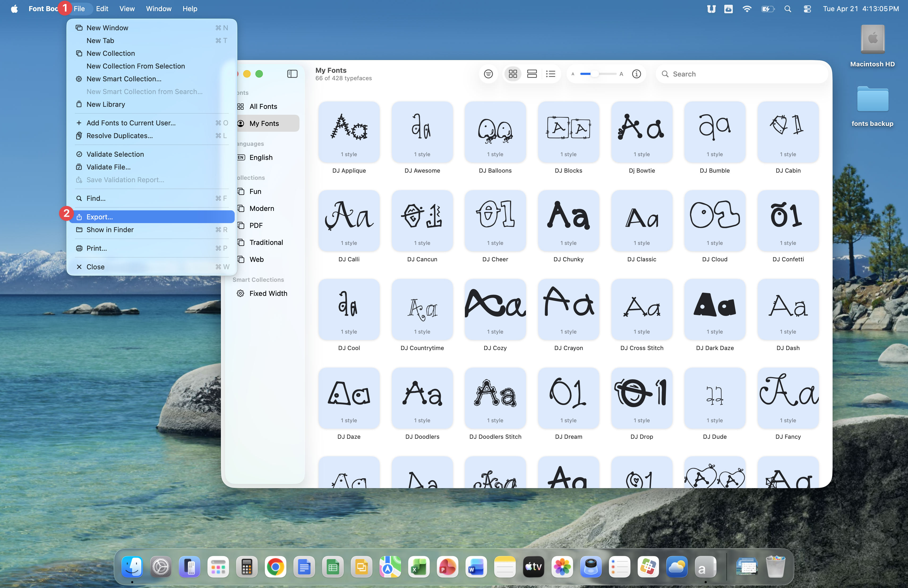Image resolution: width=908 pixels, height=588 pixels.
Task: Select the All Fonts sidebar item
Action: coord(263,106)
